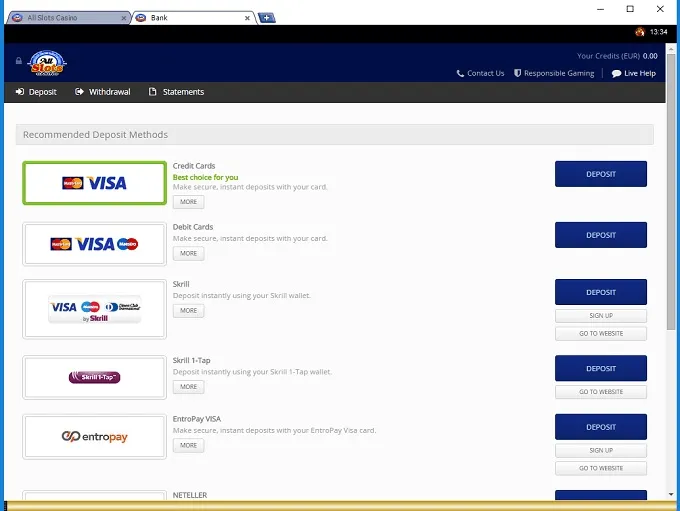Open the Statements section
The image size is (680, 511).
point(176,92)
